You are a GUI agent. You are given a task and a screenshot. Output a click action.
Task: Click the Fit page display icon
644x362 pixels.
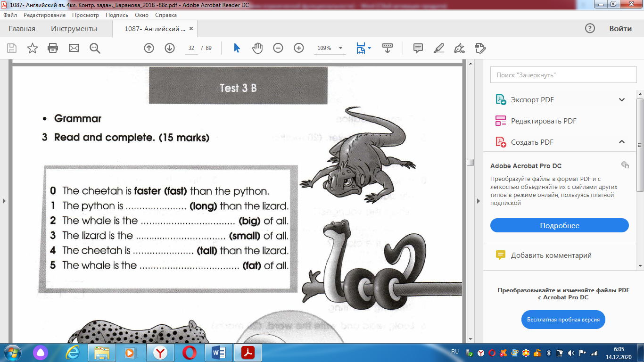pyautogui.click(x=361, y=48)
